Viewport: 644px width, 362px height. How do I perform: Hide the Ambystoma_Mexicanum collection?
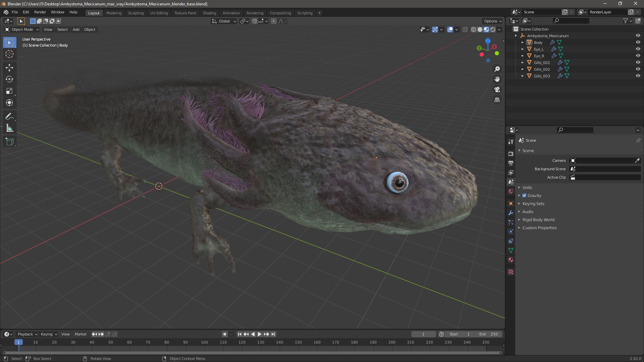click(x=638, y=36)
